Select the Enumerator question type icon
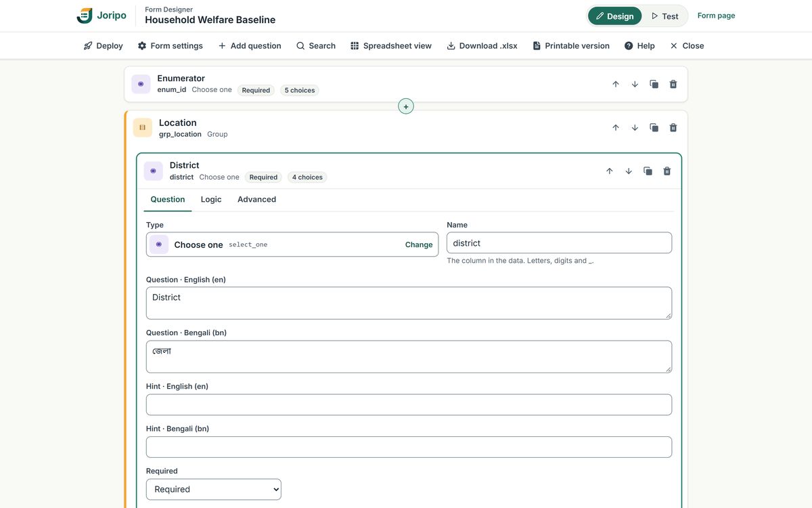 point(141,84)
